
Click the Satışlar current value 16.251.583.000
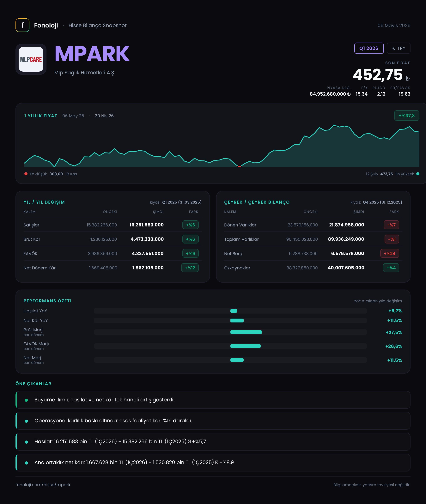pos(147,225)
